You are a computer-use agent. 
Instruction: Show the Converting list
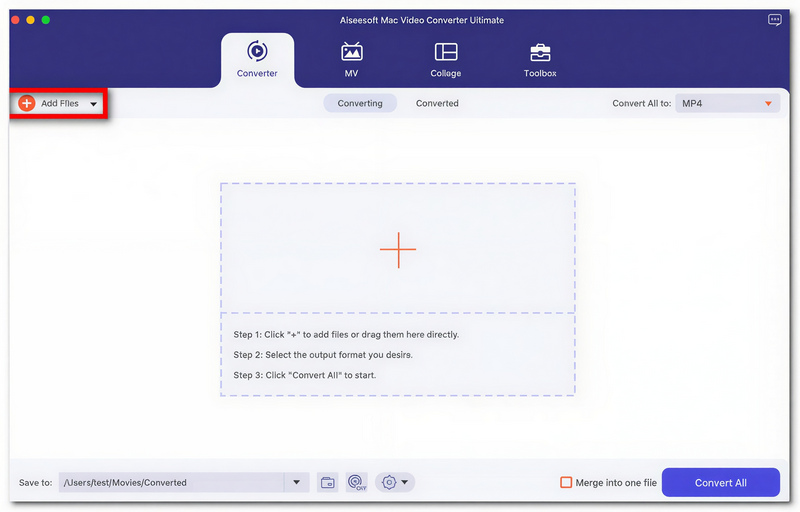point(360,103)
